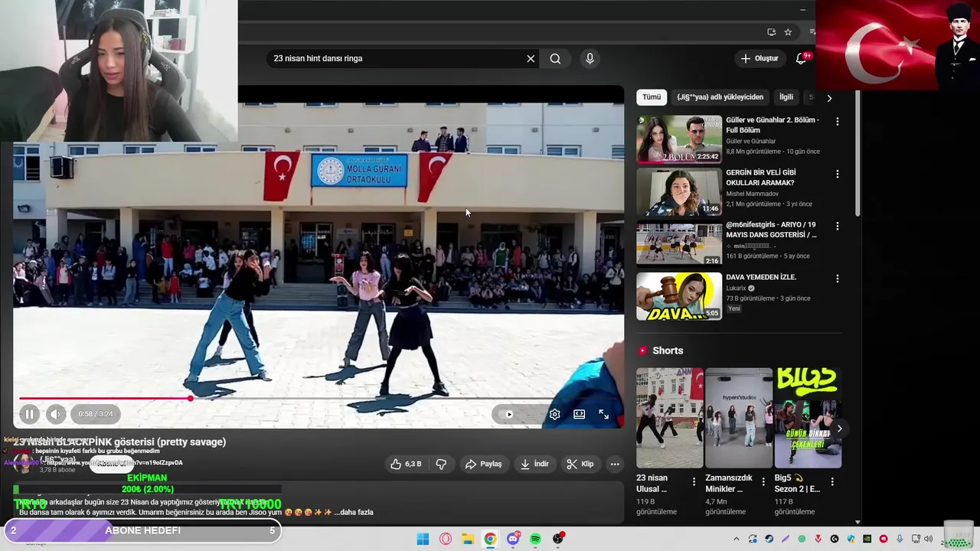Select the İlgili filter chip
This screenshot has width=980, height=551.
click(x=786, y=97)
